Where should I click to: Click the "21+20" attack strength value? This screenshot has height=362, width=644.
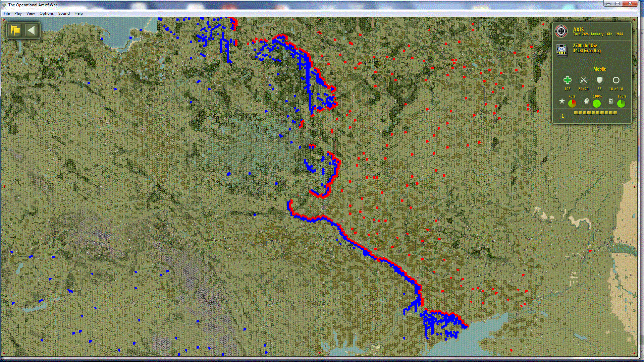point(583,89)
